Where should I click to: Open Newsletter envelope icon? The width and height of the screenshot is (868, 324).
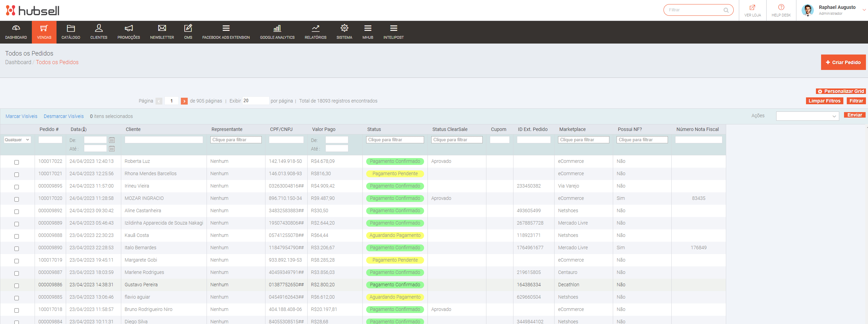coord(162,28)
